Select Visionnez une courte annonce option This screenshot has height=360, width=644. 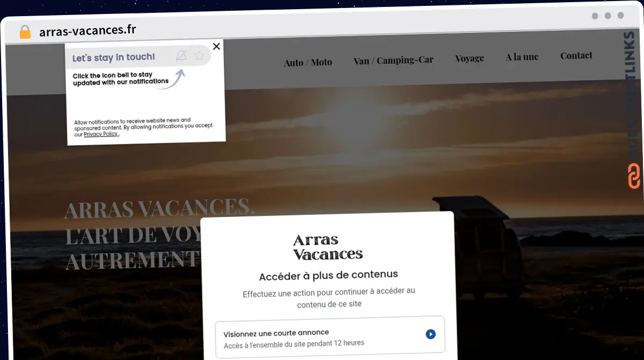pyautogui.click(x=330, y=337)
